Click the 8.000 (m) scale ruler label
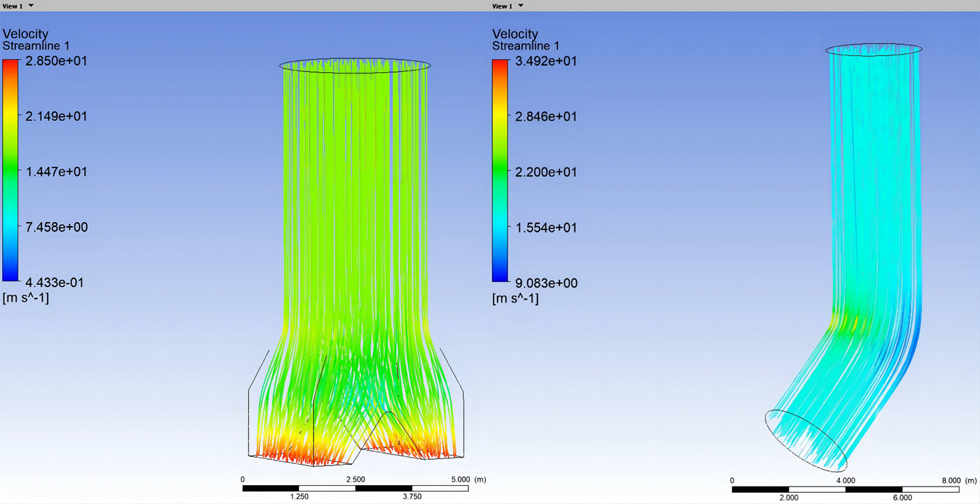 pyautogui.click(x=959, y=479)
